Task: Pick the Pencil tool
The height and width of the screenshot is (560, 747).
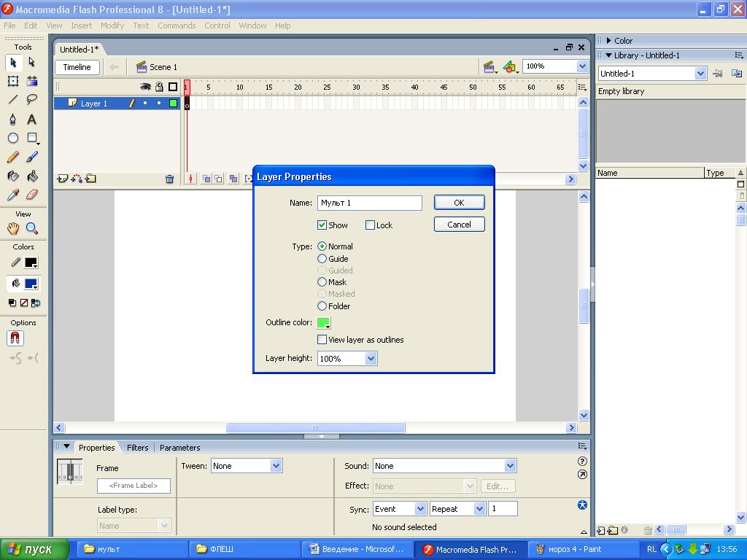Action: pyautogui.click(x=13, y=157)
